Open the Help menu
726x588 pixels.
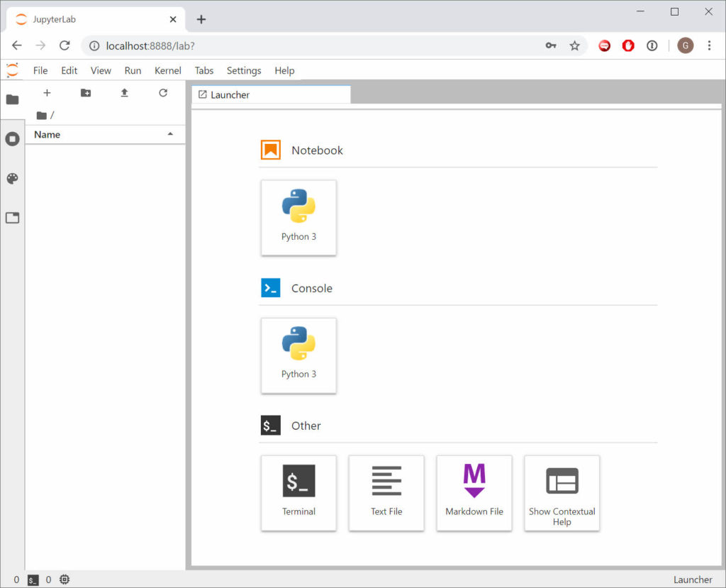284,70
